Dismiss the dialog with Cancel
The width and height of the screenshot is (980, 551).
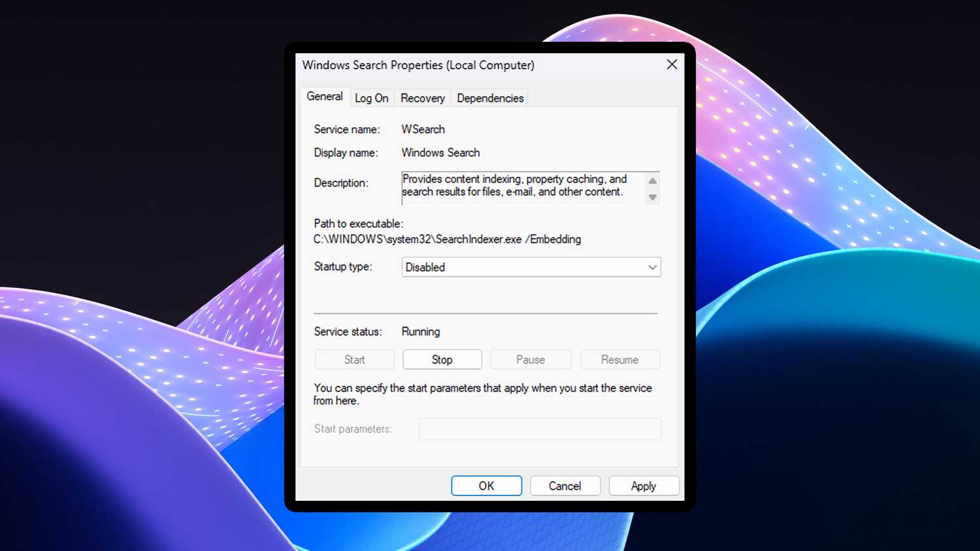tap(564, 486)
